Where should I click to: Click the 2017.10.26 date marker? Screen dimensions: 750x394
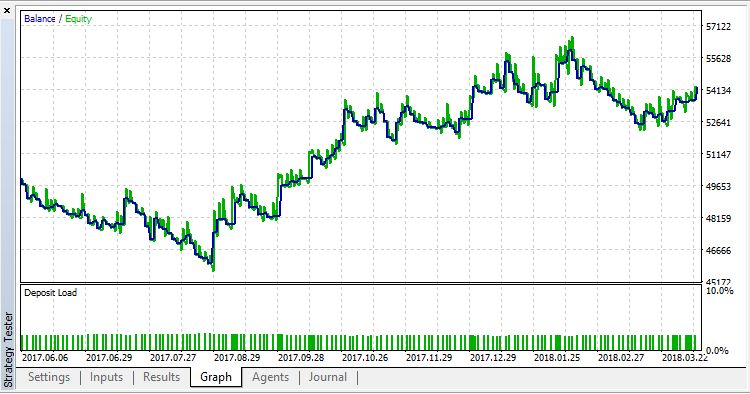365,358
